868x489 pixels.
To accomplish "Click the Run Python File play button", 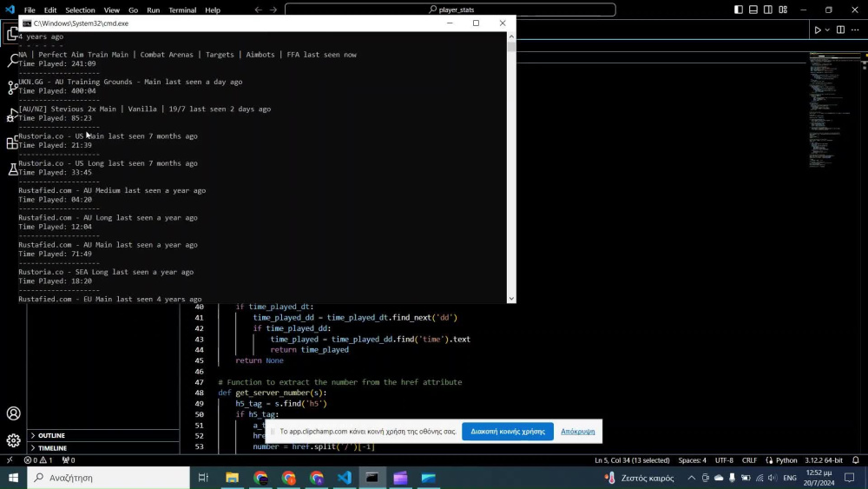I will pyautogui.click(x=817, y=30).
